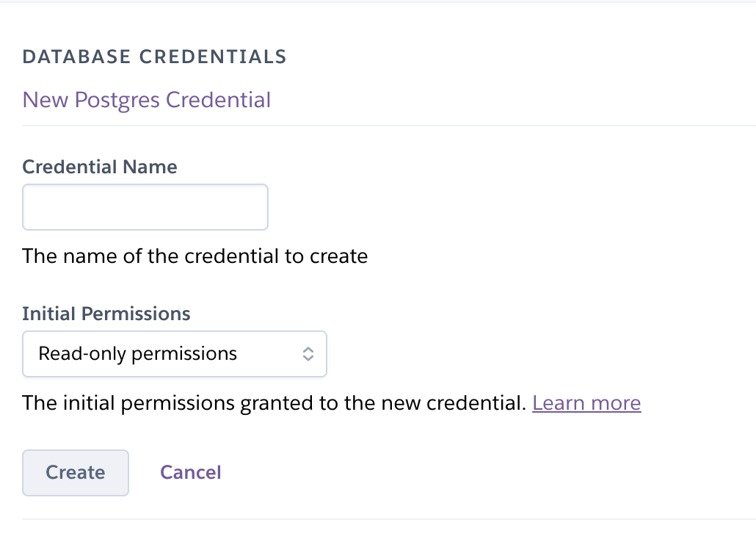The image size is (756, 539).
Task: Click the word 'DATABASE' in the section title
Action: pos(76,57)
